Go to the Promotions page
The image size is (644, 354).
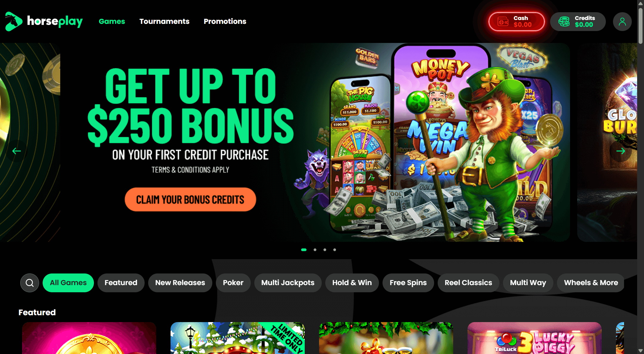pos(225,21)
